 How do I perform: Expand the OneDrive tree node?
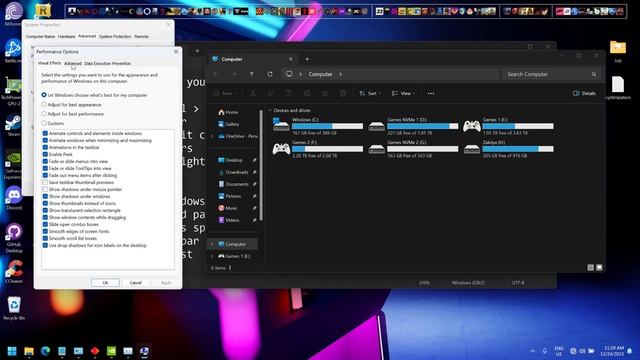212,136
